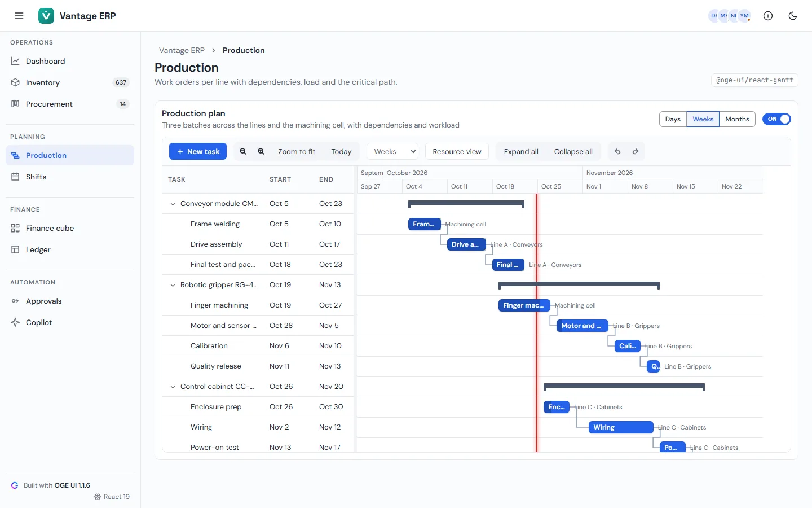Open Inventory in the sidebar
Screen dimensions: 812x508
click(x=70, y=82)
